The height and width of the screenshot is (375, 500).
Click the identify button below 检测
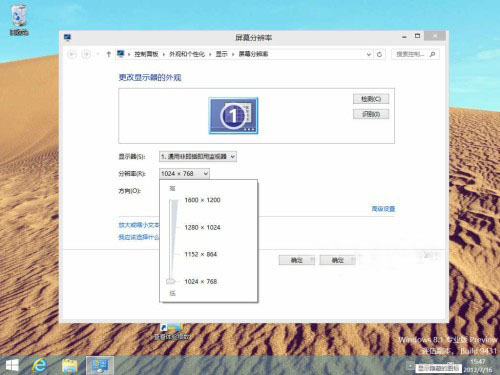click(x=371, y=114)
